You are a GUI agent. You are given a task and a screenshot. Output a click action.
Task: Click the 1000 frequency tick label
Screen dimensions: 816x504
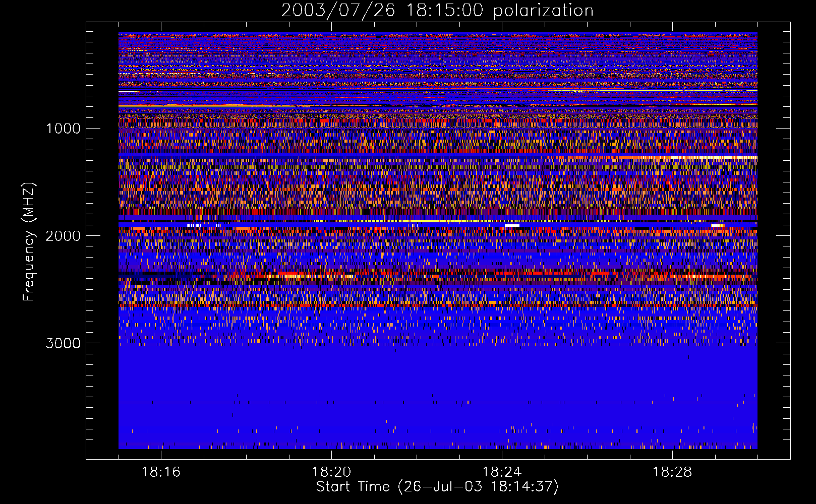63,129
